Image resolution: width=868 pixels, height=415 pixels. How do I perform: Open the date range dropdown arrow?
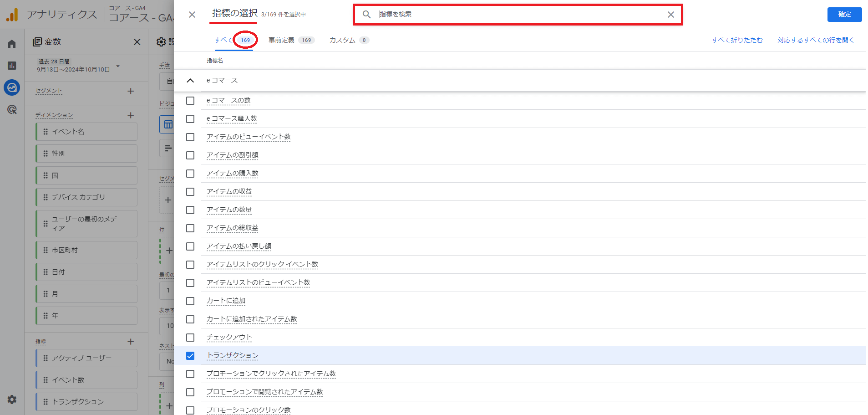118,66
